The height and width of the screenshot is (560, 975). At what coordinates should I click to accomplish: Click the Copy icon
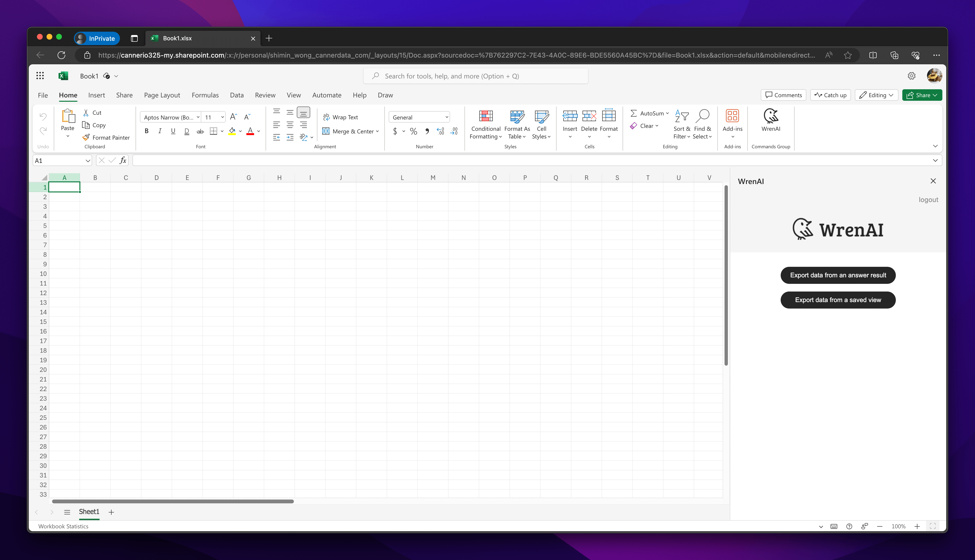[x=86, y=125]
